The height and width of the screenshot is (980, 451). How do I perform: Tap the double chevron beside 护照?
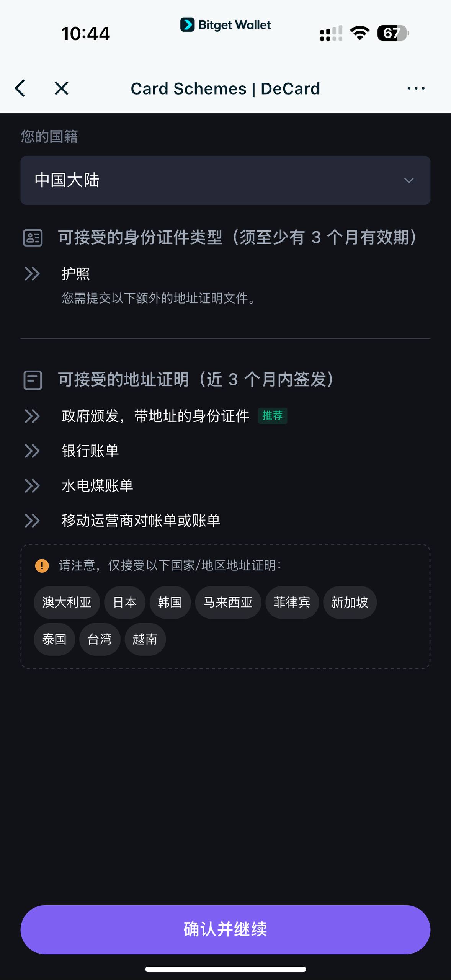pos(32,274)
